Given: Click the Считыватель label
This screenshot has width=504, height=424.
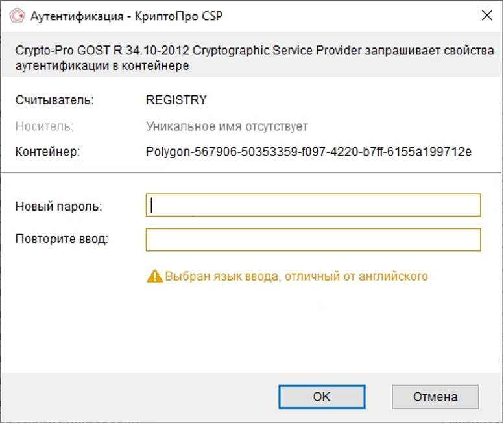Looking at the screenshot, I should pos(54,100).
